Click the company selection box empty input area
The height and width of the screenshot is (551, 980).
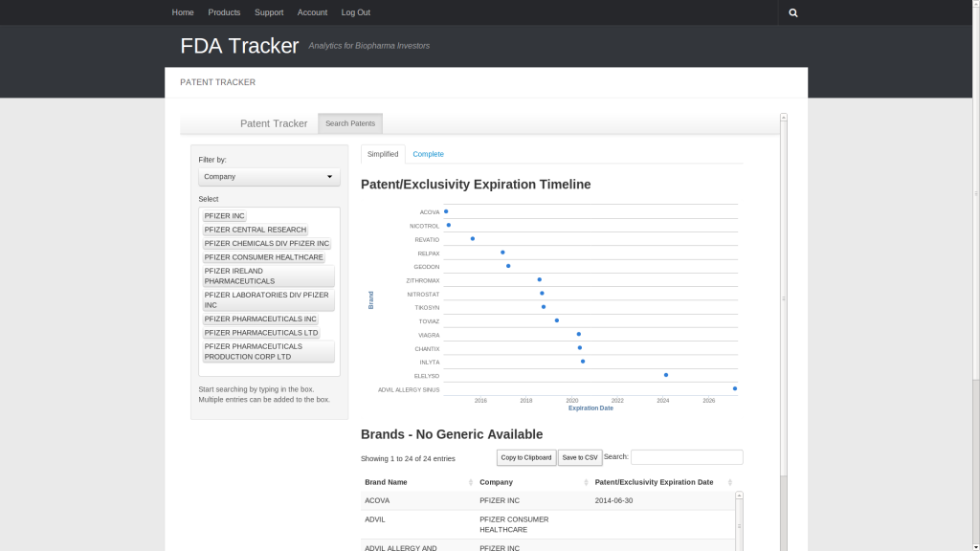pyautogui.click(x=269, y=369)
